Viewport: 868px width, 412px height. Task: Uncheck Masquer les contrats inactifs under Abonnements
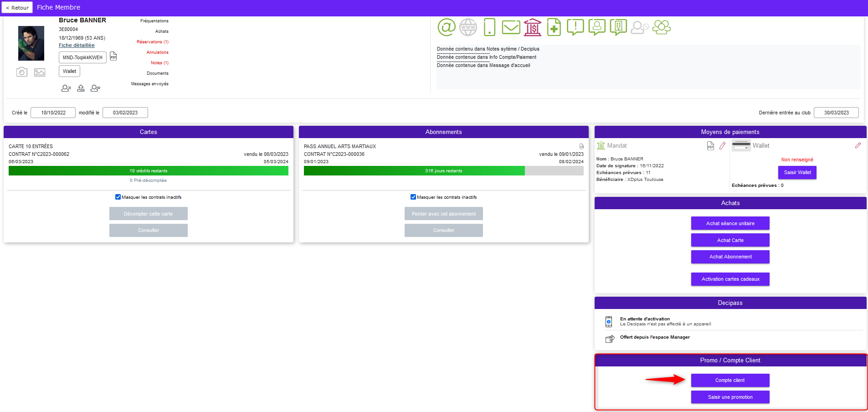click(413, 197)
